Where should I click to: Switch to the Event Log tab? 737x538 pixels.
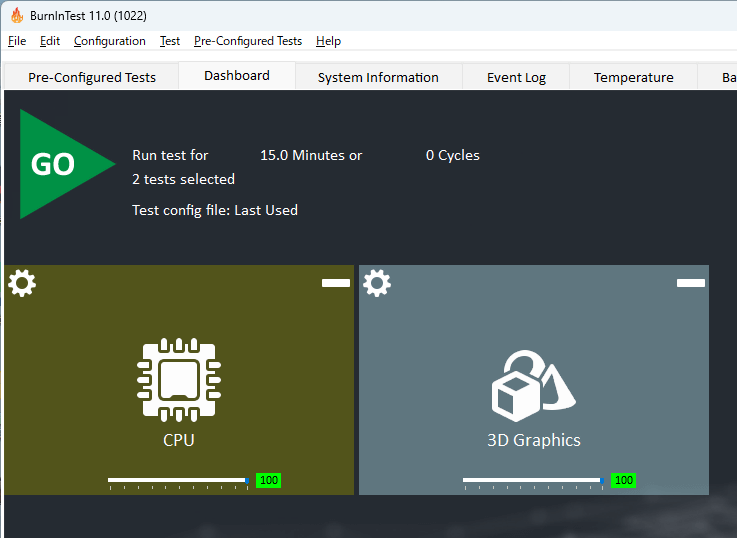click(x=516, y=77)
